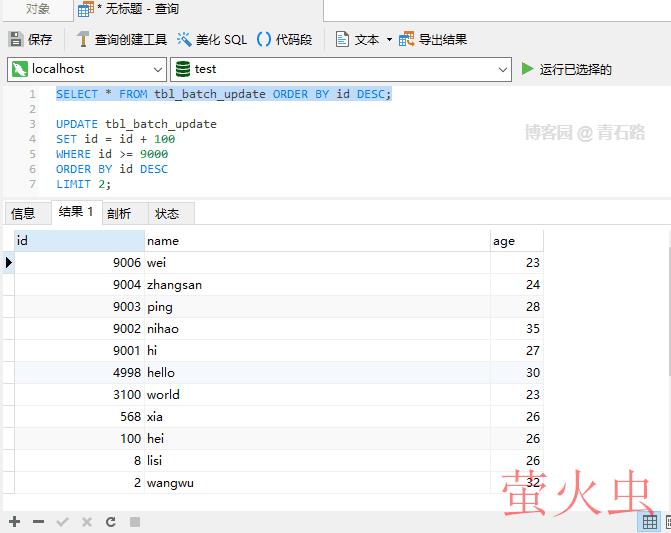Expand the localhost connection dropdown
This screenshot has width=671, height=533.
coord(157,69)
